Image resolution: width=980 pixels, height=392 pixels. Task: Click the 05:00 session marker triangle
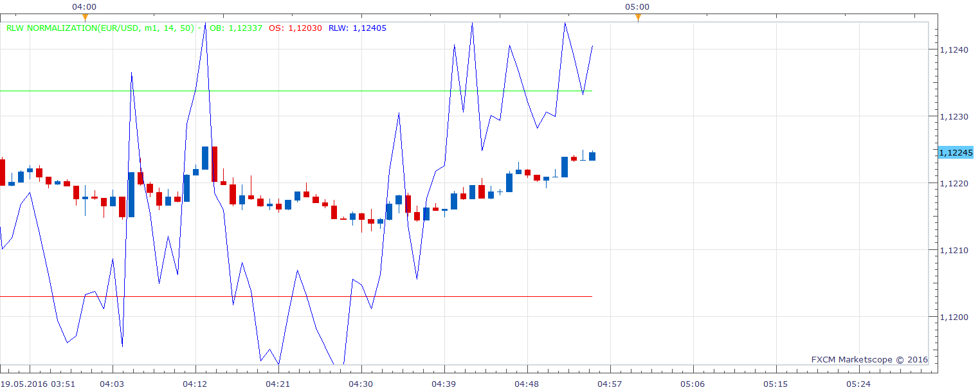[x=638, y=18]
